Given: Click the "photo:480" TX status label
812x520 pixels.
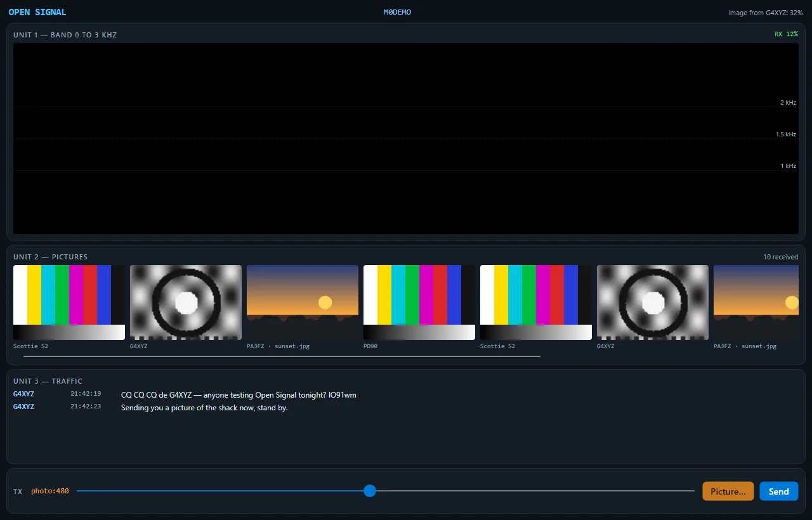Looking at the screenshot, I should [x=50, y=491].
